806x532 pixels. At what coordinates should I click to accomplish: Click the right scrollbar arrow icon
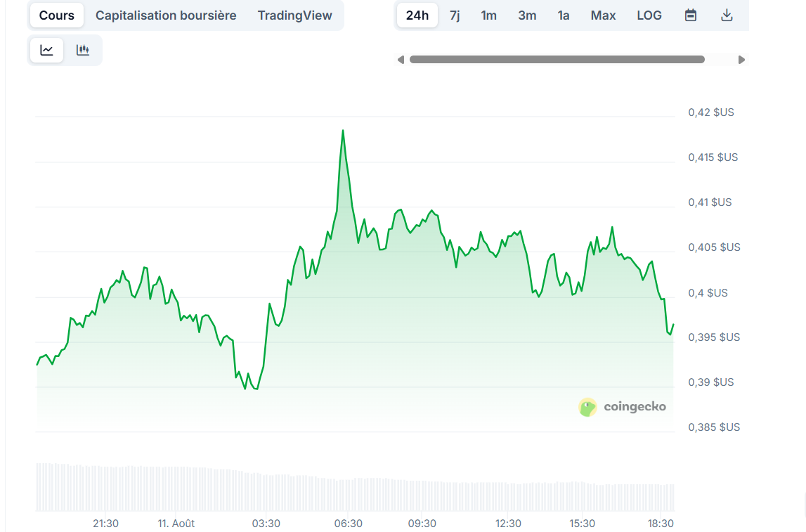pyautogui.click(x=742, y=60)
